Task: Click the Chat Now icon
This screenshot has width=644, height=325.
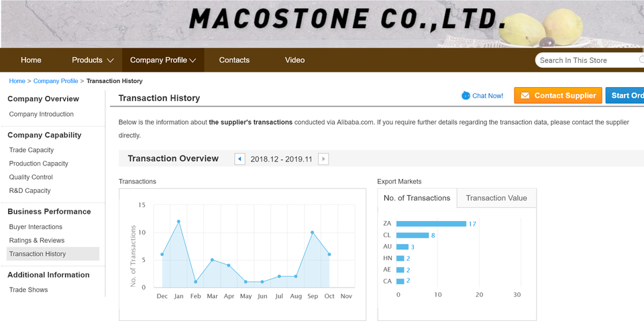Action: point(466,96)
